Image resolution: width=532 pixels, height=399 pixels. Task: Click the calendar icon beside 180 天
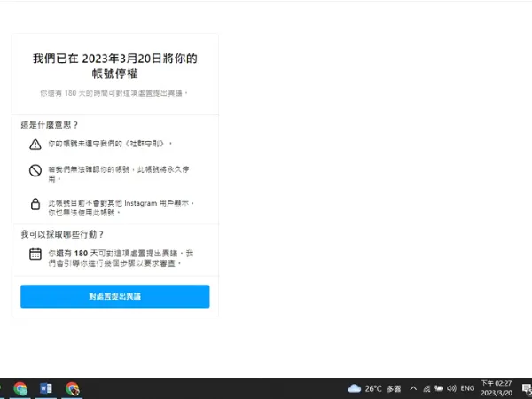(35, 254)
